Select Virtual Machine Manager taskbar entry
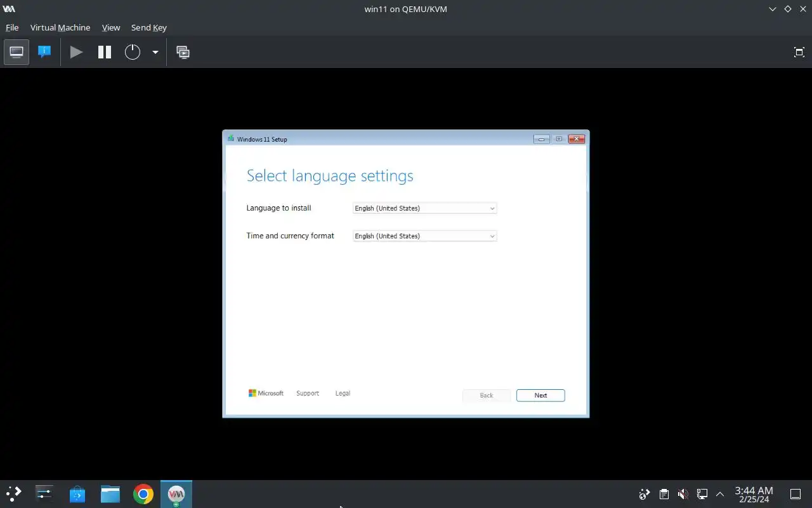 point(176,493)
